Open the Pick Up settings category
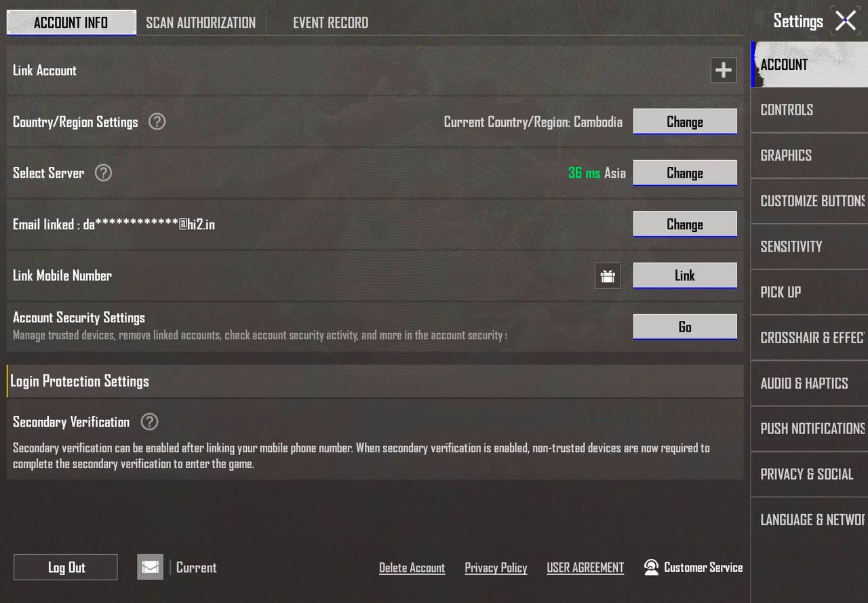Image resolution: width=868 pixels, height=603 pixels. (810, 292)
